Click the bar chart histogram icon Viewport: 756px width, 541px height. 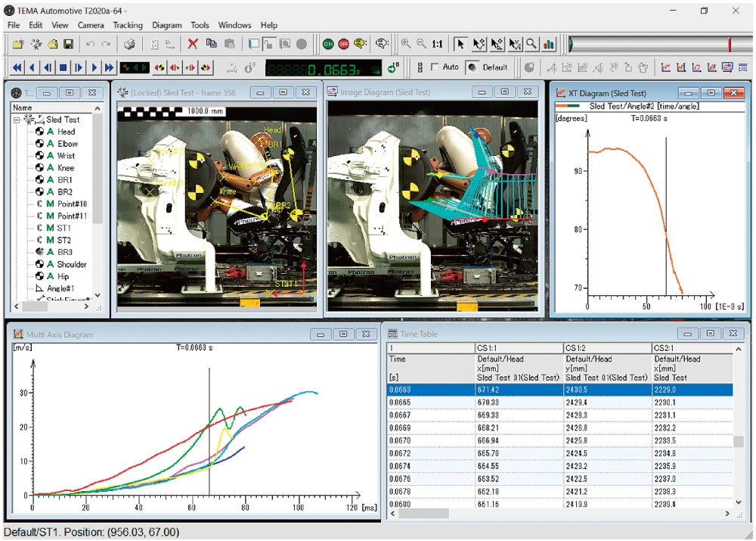[x=549, y=45]
